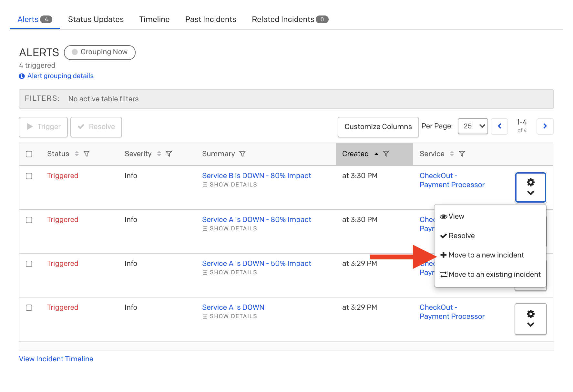The image size is (573, 392).
Task: Sort by the Status column
Action: pyautogui.click(x=77, y=154)
